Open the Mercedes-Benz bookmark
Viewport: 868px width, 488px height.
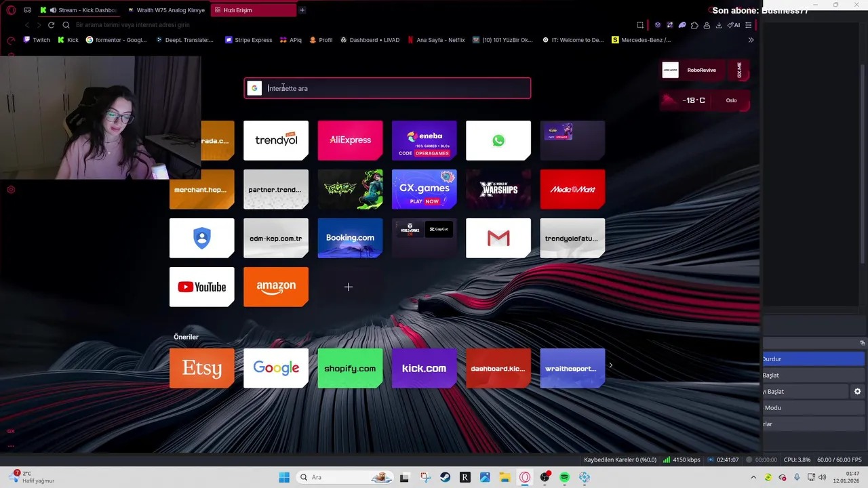tap(641, 40)
